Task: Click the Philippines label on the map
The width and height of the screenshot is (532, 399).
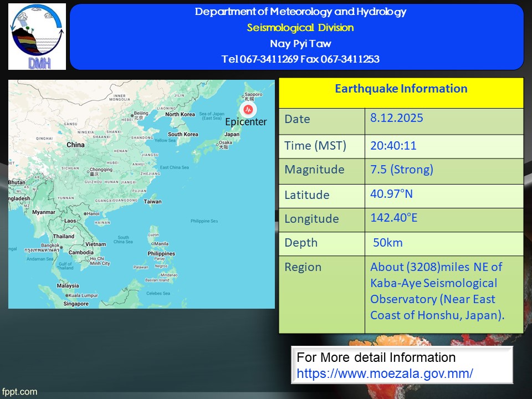Action: (x=161, y=254)
